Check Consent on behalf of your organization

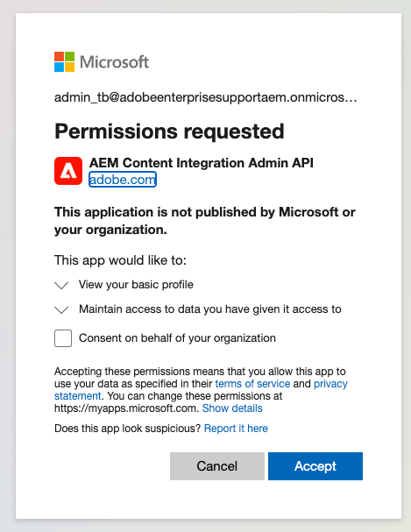(x=63, y=338)
